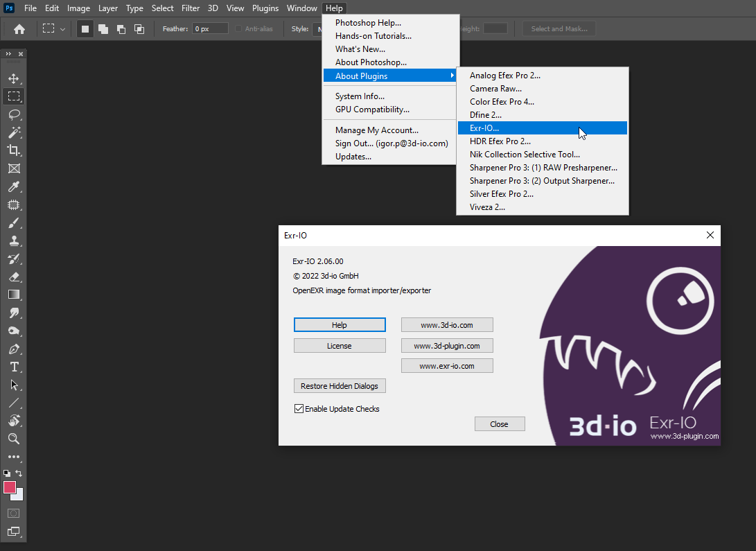Choose Dfine 2... plugin entry

[x=543, y=115]
